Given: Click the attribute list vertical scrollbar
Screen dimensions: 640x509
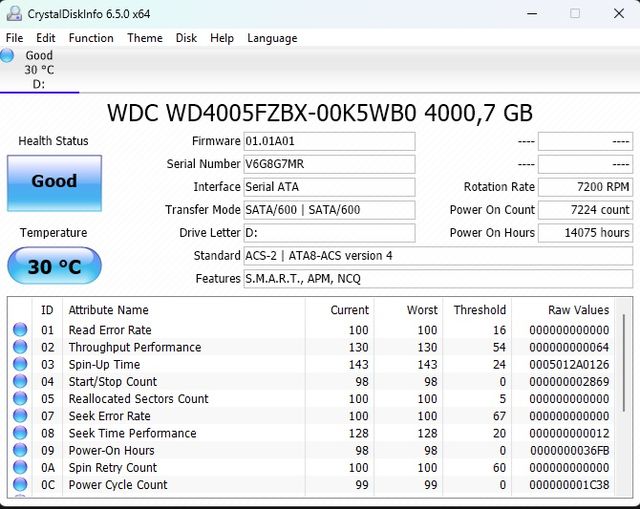Looking at the screenshot, I should [623, 362].
